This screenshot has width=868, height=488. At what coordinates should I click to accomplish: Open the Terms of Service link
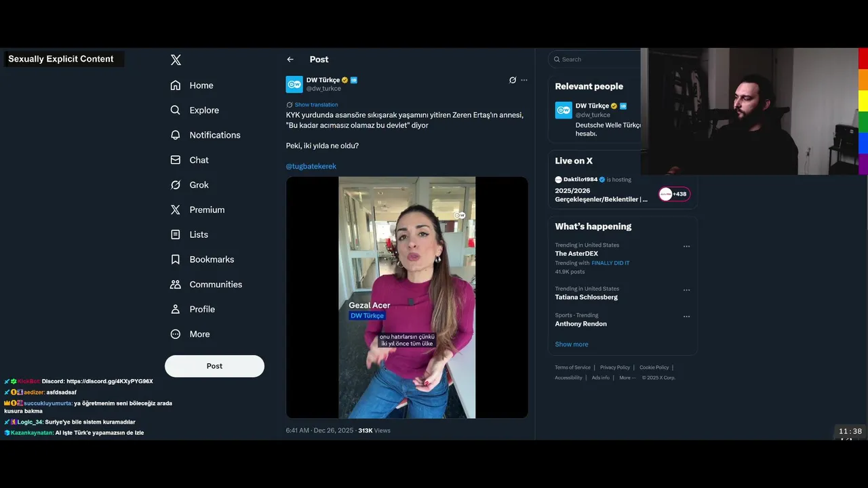click(573, 367)
